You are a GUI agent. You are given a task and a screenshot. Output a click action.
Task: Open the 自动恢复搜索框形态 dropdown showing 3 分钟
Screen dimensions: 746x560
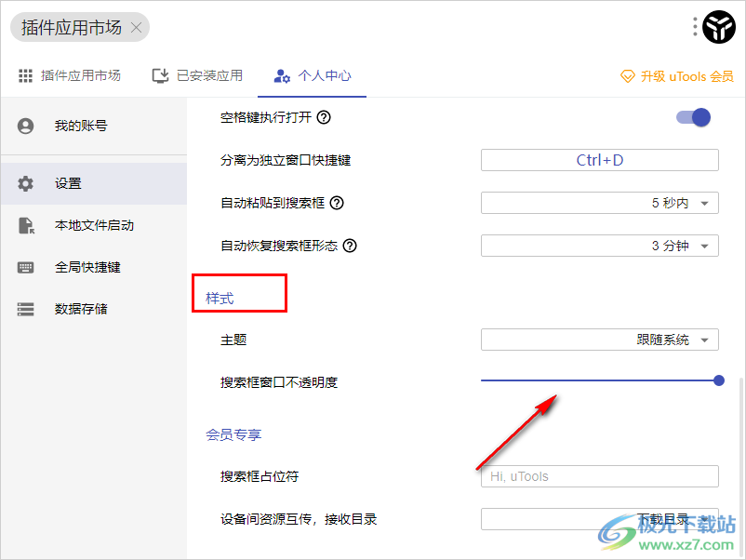coord(599,246)
